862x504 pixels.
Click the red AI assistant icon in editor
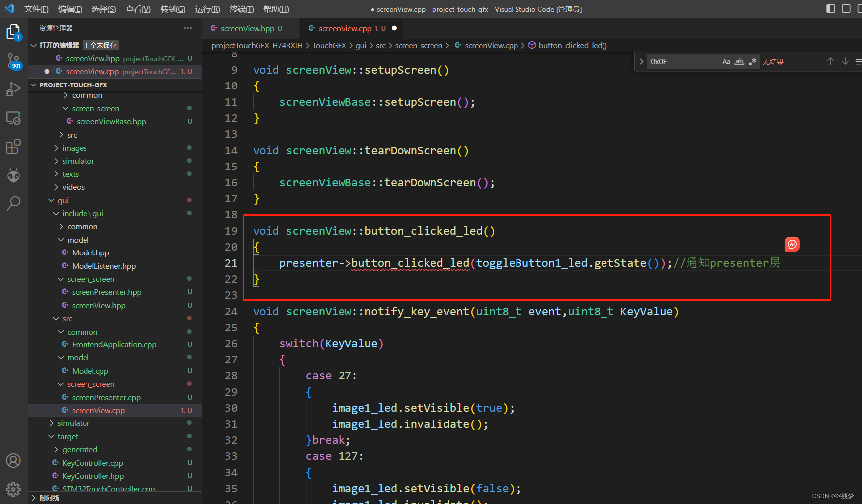coord(792,244)
